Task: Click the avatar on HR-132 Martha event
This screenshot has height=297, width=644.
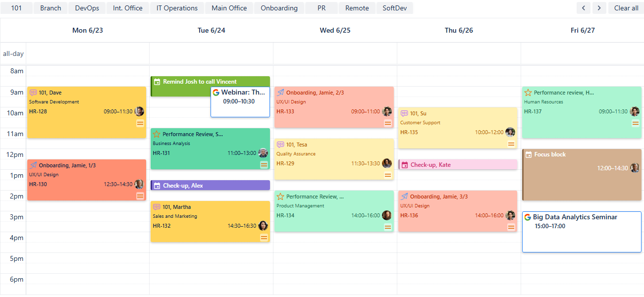Action: coord(263,226)
